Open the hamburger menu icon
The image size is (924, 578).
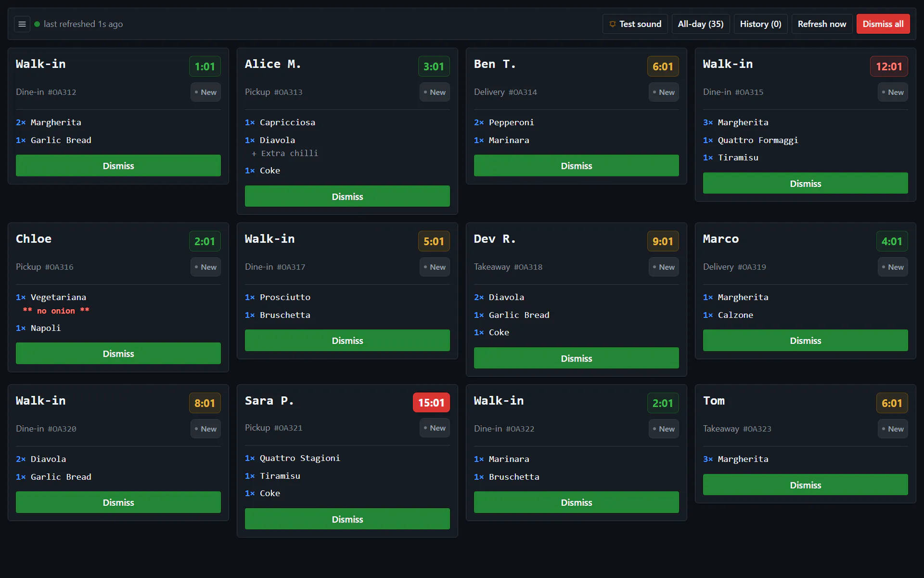(22, 24)
